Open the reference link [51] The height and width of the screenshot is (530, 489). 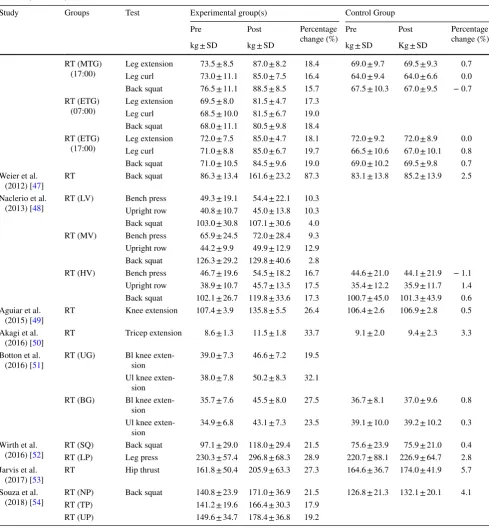point(37,365)
